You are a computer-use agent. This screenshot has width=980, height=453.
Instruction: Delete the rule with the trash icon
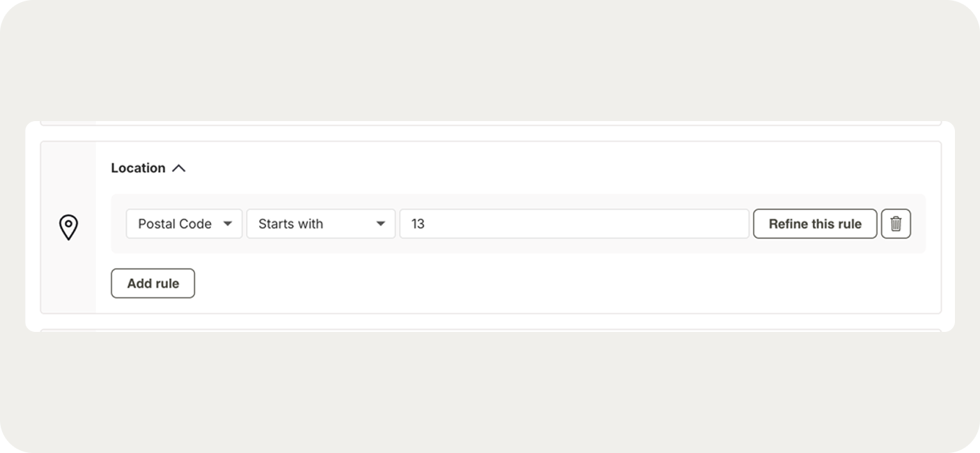pos(896,224)
